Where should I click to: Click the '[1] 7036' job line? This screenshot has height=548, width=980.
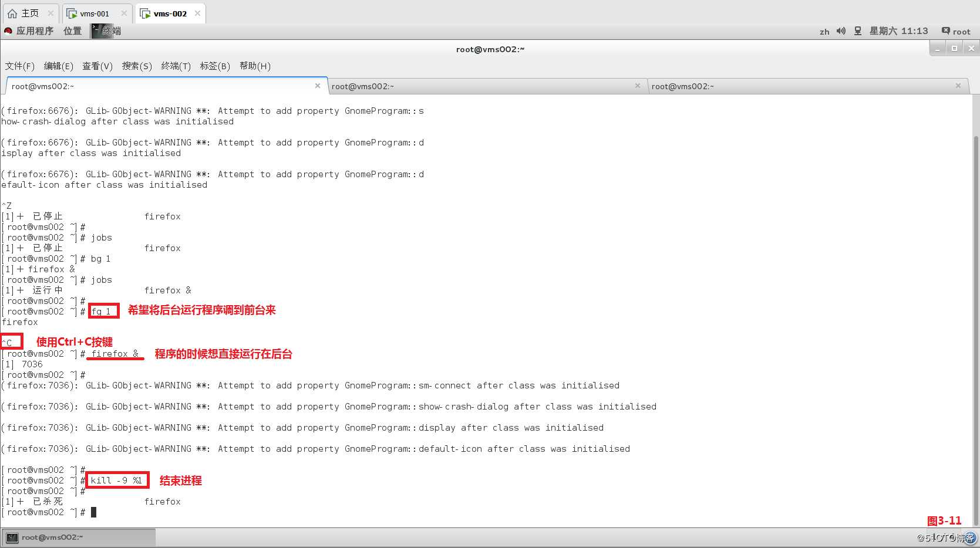coord(22,364)
